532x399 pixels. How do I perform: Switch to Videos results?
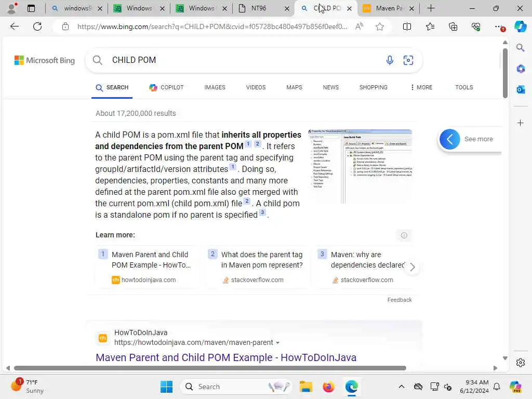256,87
